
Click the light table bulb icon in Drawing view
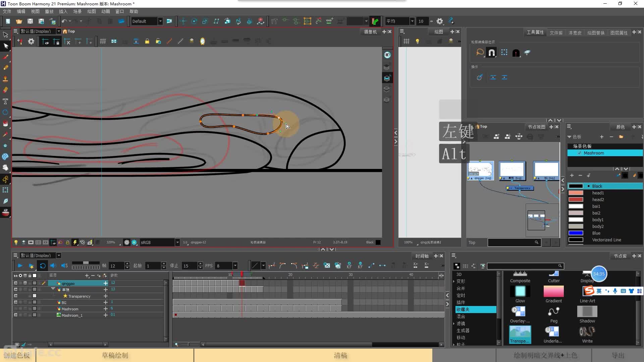click(x=417, y=41)
